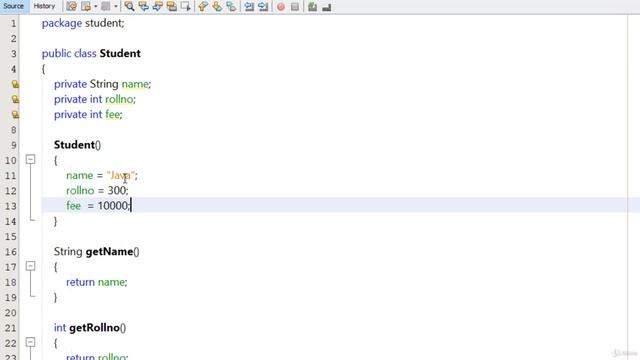Image resolution: width=640 pixels, height=360 pixels.
Task: Click the hint icon beside 'private int rollno'
Action: point(15,99)
